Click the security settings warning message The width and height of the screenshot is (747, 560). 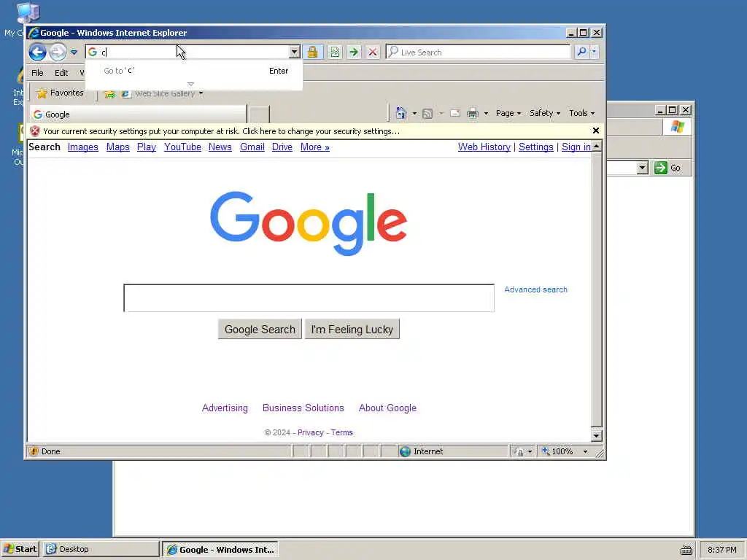click(x=221, y=131)
